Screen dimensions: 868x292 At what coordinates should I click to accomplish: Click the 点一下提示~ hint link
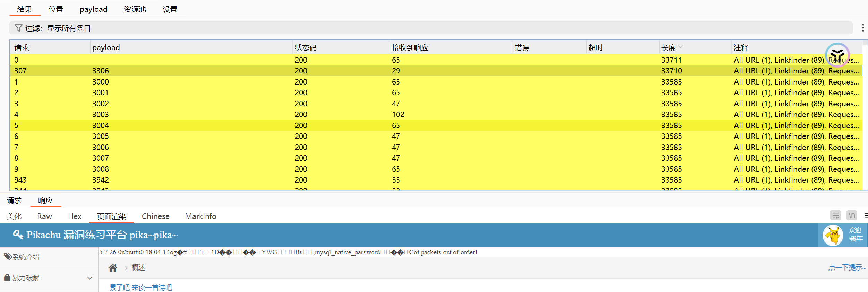tap(846, 268)
